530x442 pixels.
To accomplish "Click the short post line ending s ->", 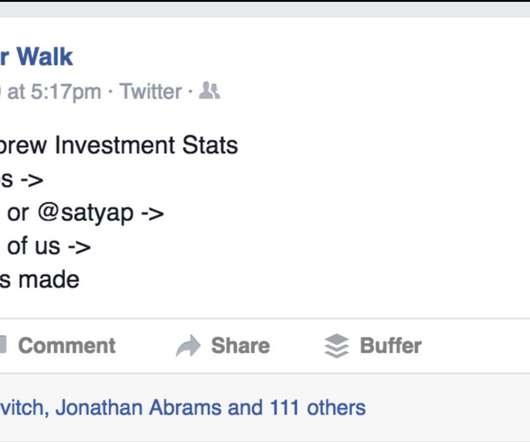I will (x=22, y=180).
